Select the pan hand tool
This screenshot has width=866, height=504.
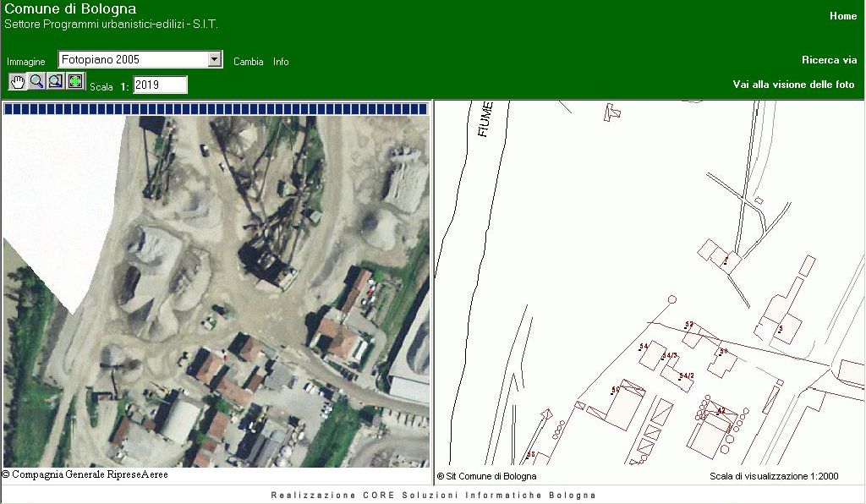[17, 81]
